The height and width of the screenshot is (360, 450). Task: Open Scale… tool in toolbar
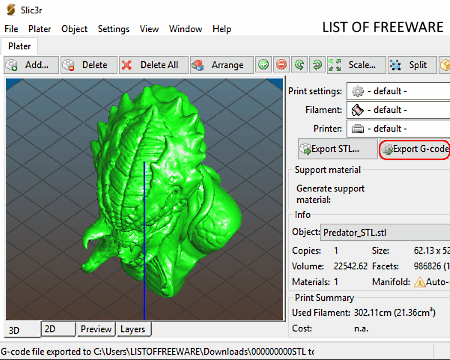(x=356, y=65)
